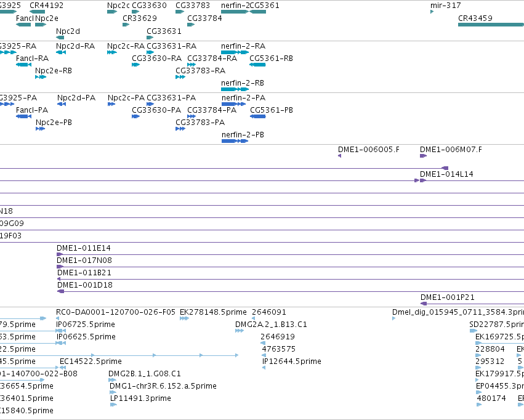The width and height of the screenshot is (524, 420).
Task: Open the CR33629 gene label
Action: tap(140, 18)
